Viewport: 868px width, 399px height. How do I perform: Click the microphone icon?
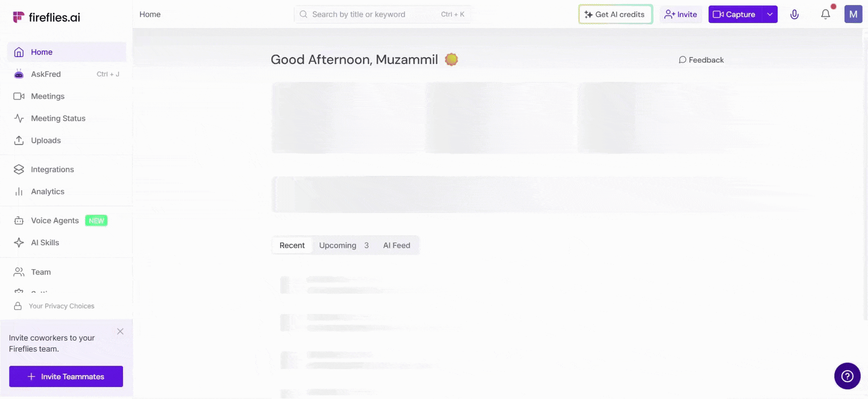pyautogui.click(x=794, y=14)
